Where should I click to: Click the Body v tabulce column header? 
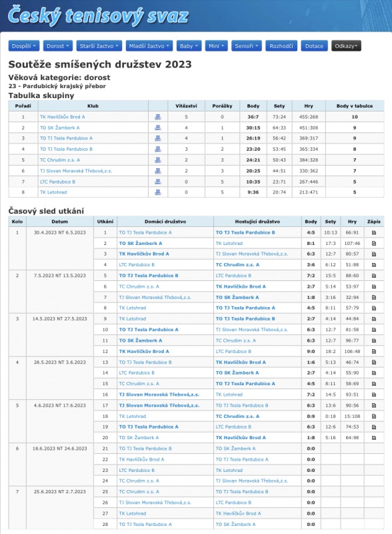355,106
